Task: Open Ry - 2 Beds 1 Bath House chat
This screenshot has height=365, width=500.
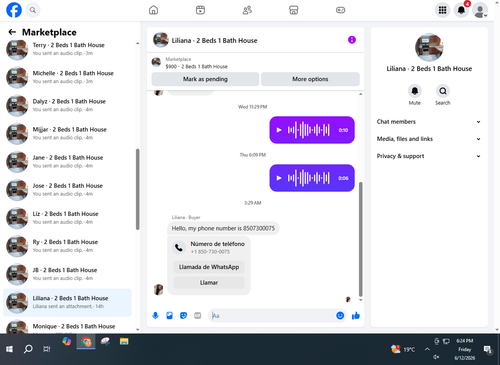Action: [x=68, y=246]
